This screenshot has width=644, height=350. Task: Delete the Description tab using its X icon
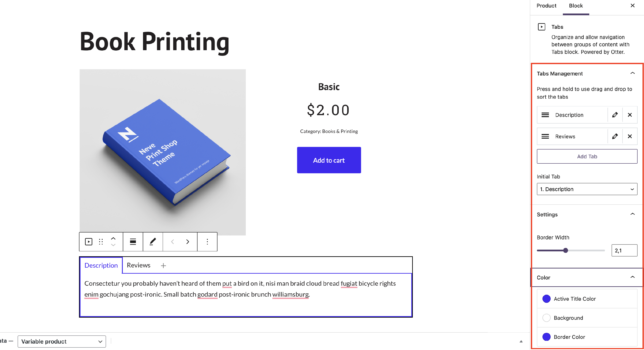click(629, 115)
